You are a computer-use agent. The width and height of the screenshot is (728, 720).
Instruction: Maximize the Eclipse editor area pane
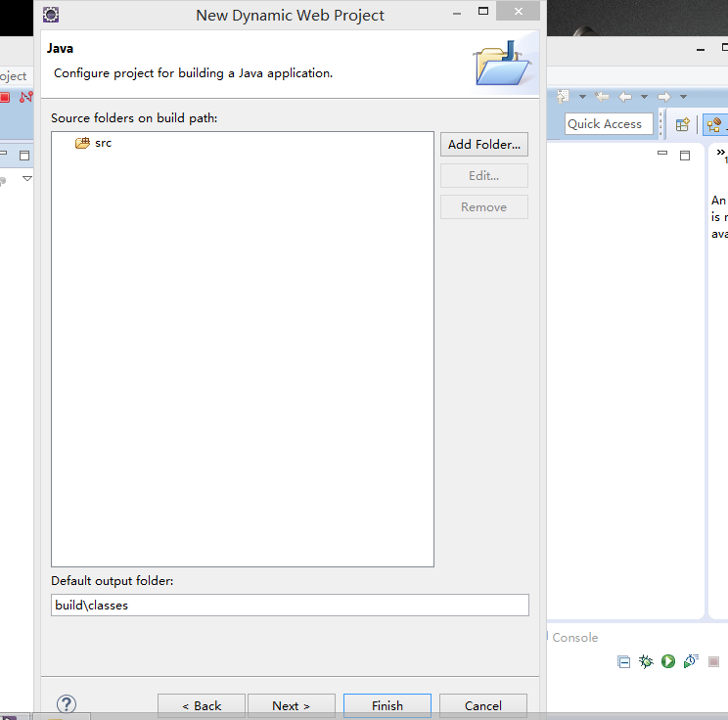pyautogui.click(x=685, y=156)
